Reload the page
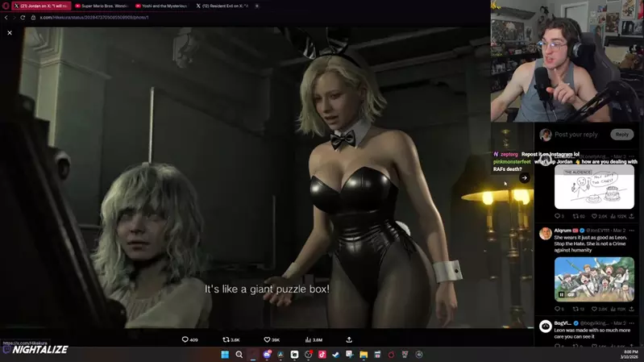 [23, 17]
